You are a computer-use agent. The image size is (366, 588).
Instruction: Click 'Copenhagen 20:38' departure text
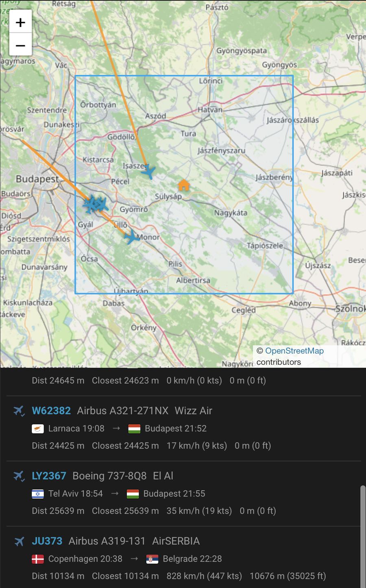(85, 559)
